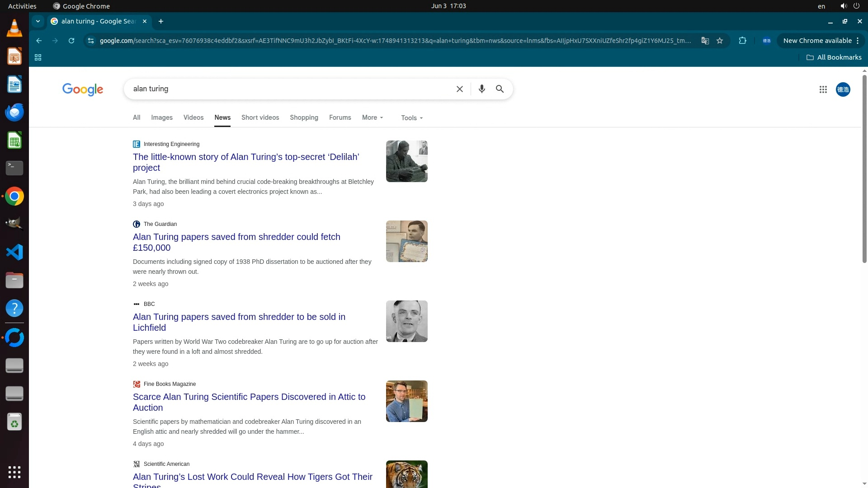Click the translate page icon in address bar

tap(705, 41)
